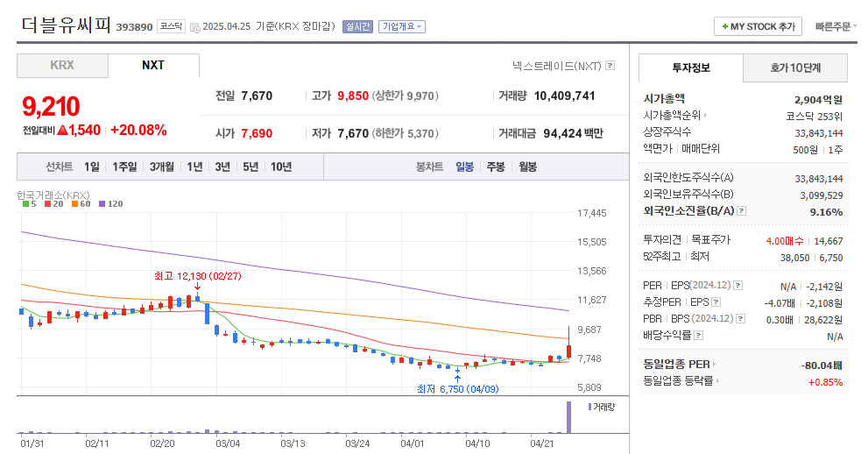This screenshot has width=868, height=454.
Task: Select the NXT tab
Action: pos(153,66)
